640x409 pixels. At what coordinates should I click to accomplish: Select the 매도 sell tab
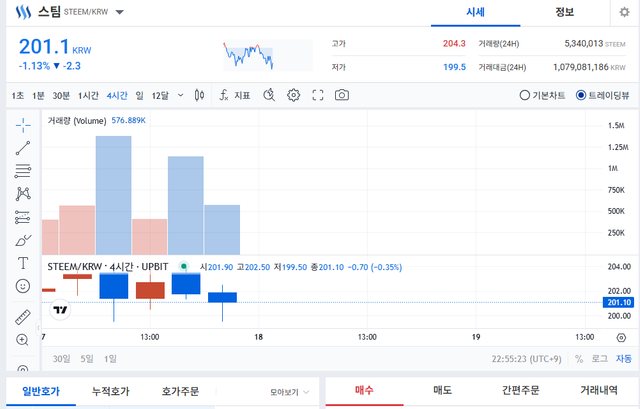point(442,390)
